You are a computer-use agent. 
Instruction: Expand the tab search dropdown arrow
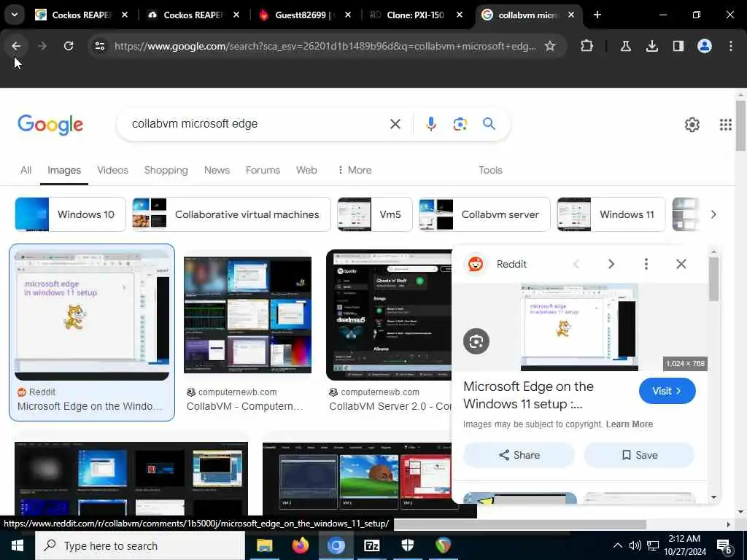click(x=15, y=15)
